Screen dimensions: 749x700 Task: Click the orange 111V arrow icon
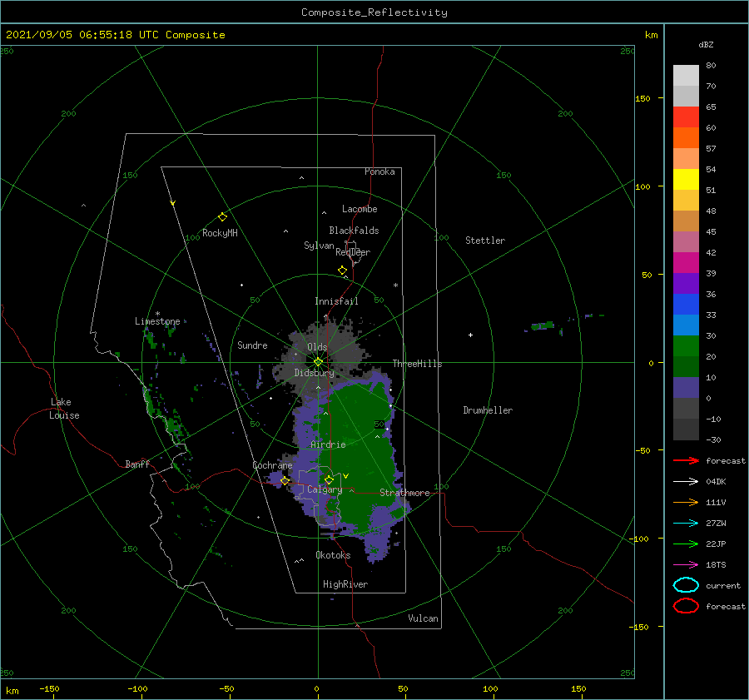686,502
